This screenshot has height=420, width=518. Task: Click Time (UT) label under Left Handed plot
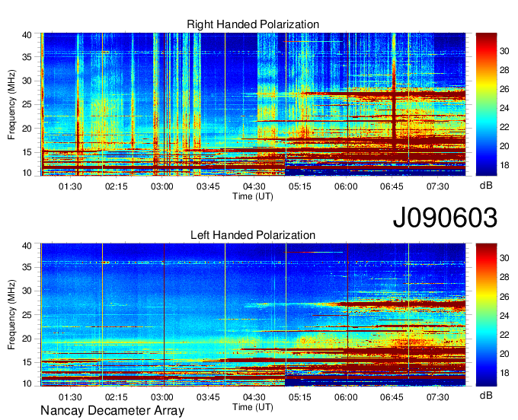coord(253,407)
